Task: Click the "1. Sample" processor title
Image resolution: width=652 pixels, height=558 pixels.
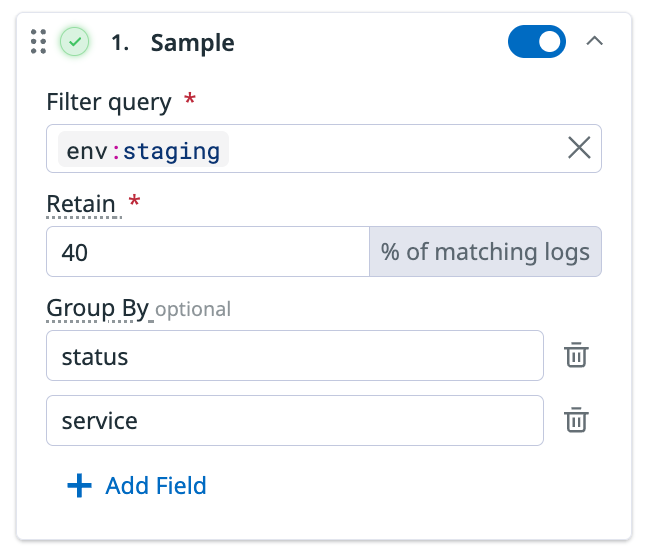Action: click(173, 43)
